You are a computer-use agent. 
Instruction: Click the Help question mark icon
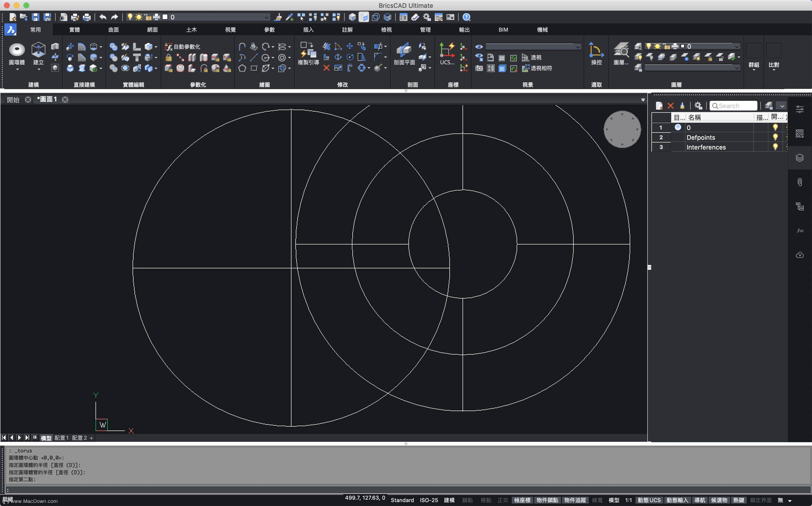466,17
